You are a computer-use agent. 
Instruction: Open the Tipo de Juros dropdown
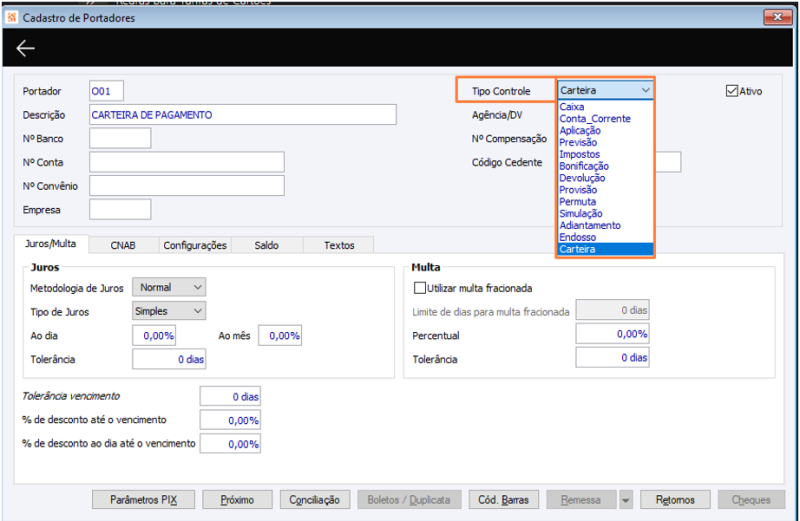[x=169, y=311]
